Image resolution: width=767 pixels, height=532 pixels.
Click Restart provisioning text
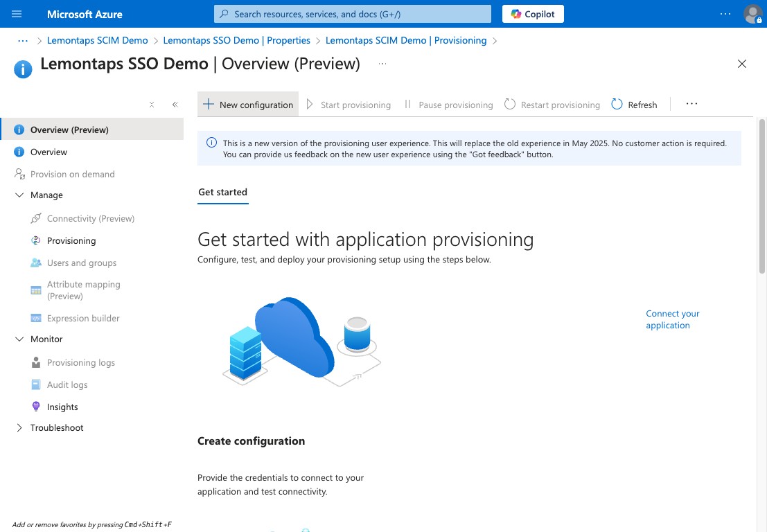coord(560,105)
